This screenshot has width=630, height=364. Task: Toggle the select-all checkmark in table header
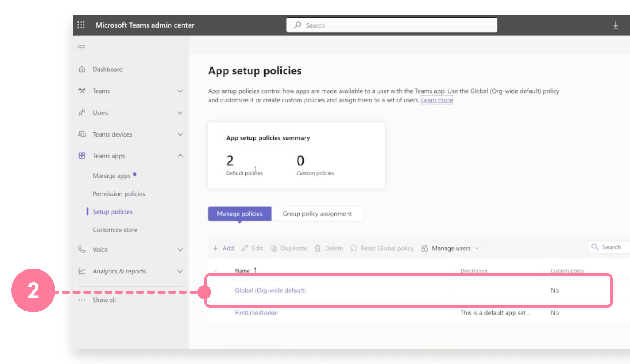tap(215, 270)
